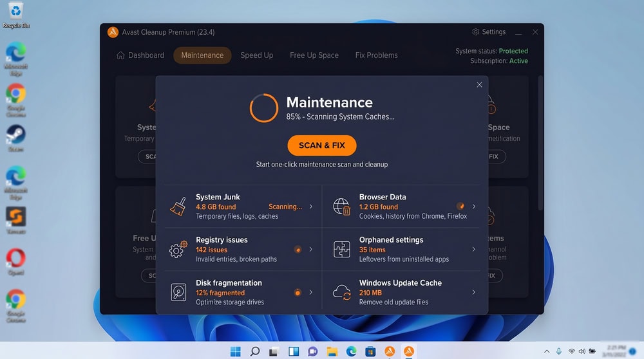Viewport: 644px width, 359px height.
Task: Click the Dashboard home icon
Action: point(120,55)
